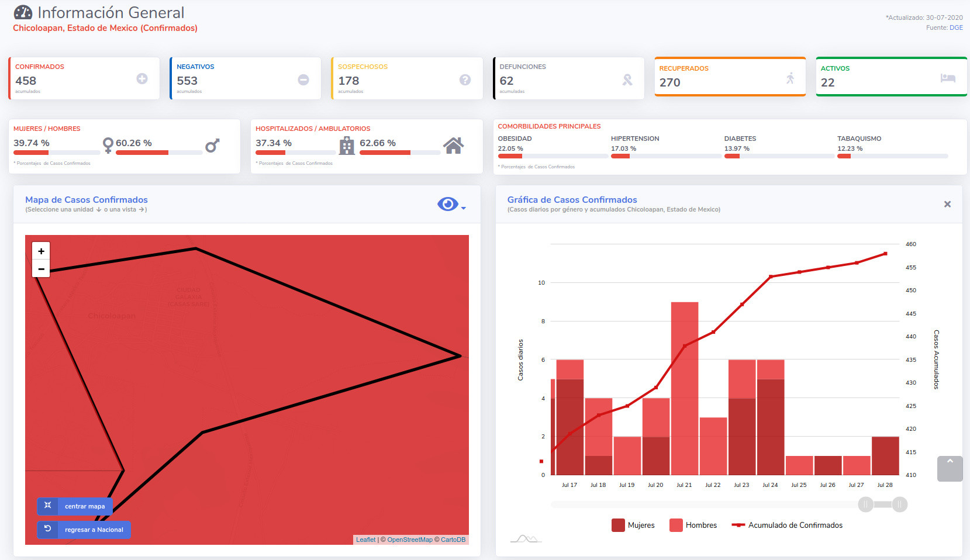Click left handle of chart range slider
Image resolution: width=970 pixels, height=560 pixels.
point(866,504)
